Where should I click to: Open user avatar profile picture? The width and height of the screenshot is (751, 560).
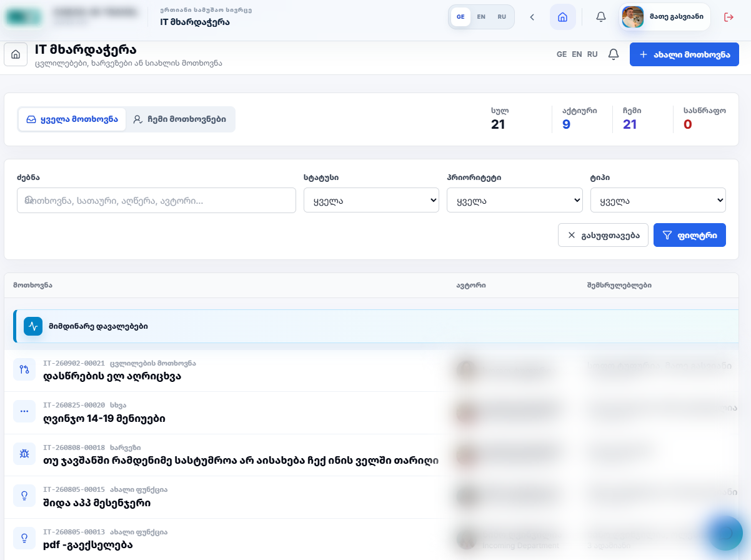[633, 17]
